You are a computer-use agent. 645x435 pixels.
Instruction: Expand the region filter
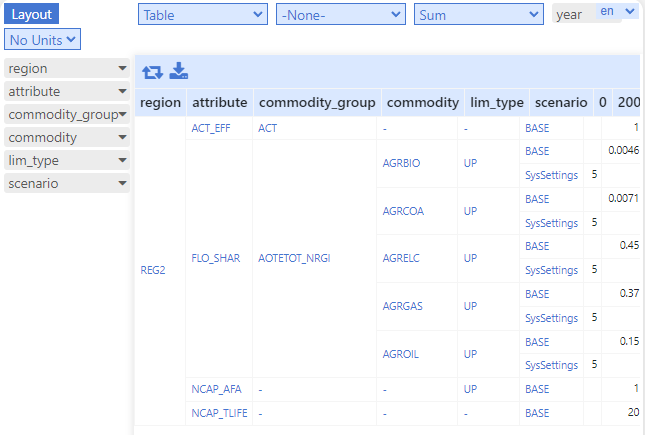[67, 68]
